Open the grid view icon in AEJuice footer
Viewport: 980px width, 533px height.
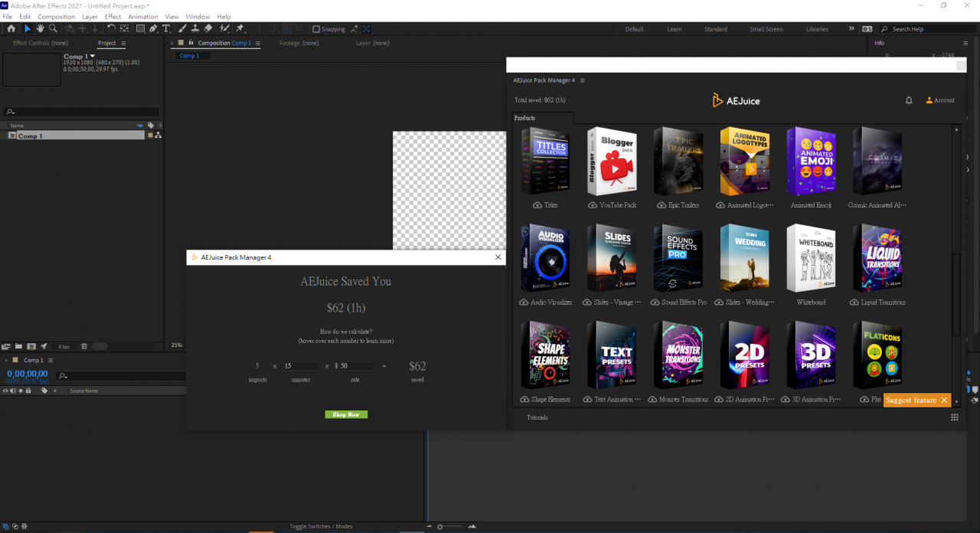[x=955, y=417]
